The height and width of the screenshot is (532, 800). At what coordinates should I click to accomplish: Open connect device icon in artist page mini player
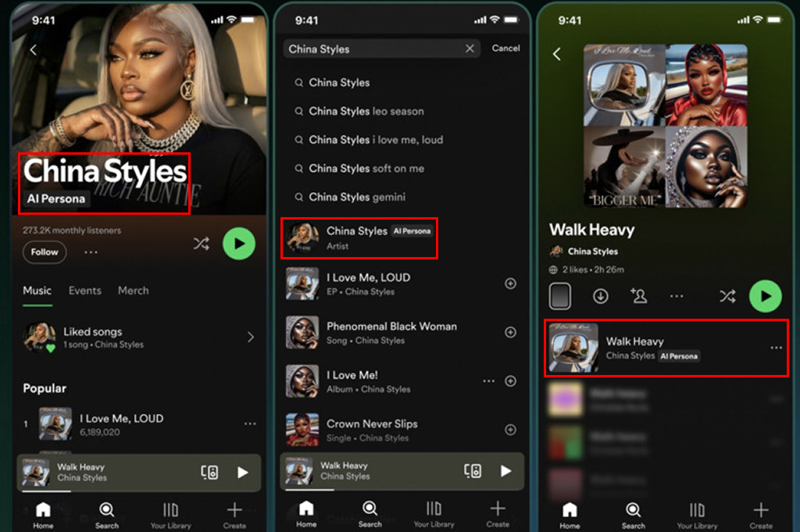[x=209, y=473]
